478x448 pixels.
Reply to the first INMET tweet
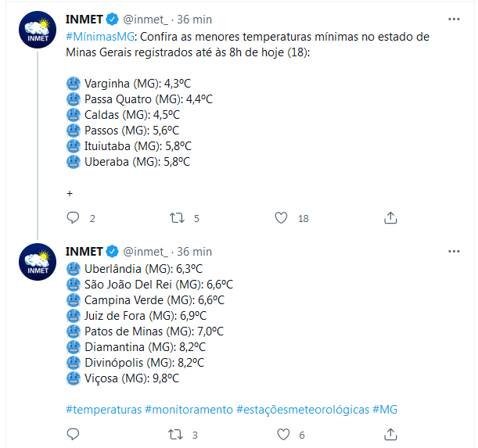pos(73,218)
